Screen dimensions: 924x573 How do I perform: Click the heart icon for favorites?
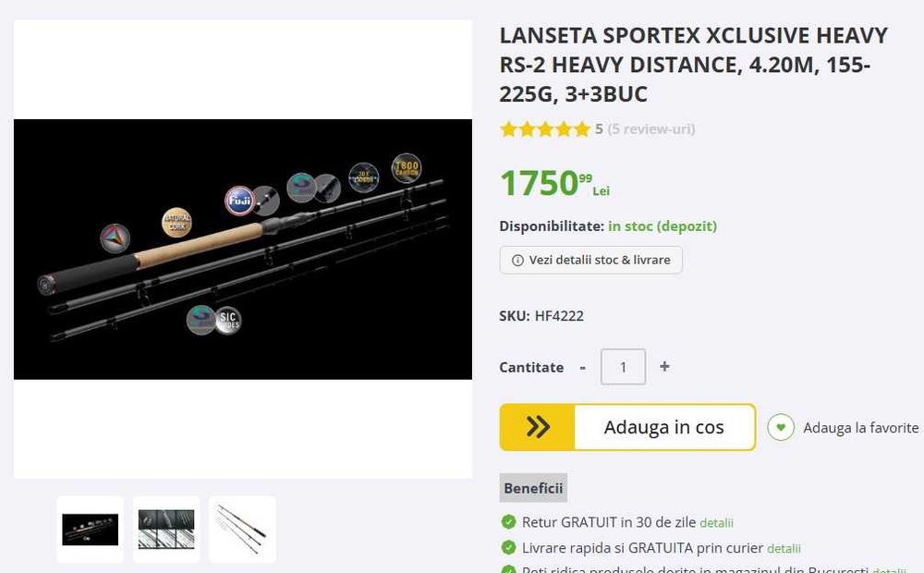781,427
